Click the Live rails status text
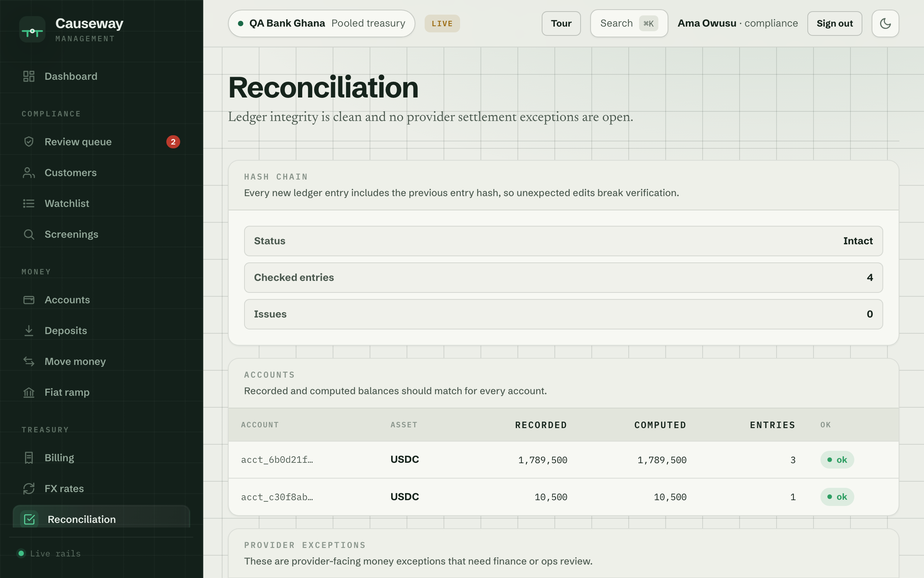924x578 pixels. tap(55, 553)
